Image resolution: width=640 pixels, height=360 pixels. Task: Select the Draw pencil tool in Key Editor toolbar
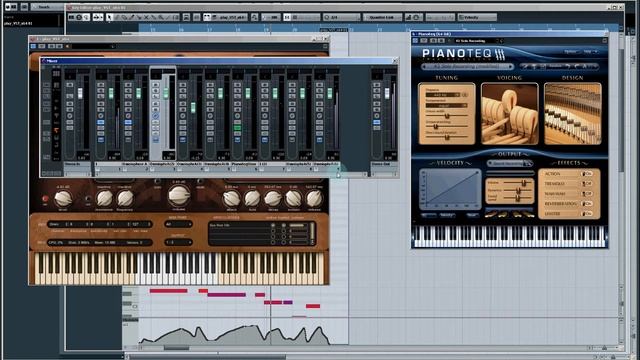[117, 17]
